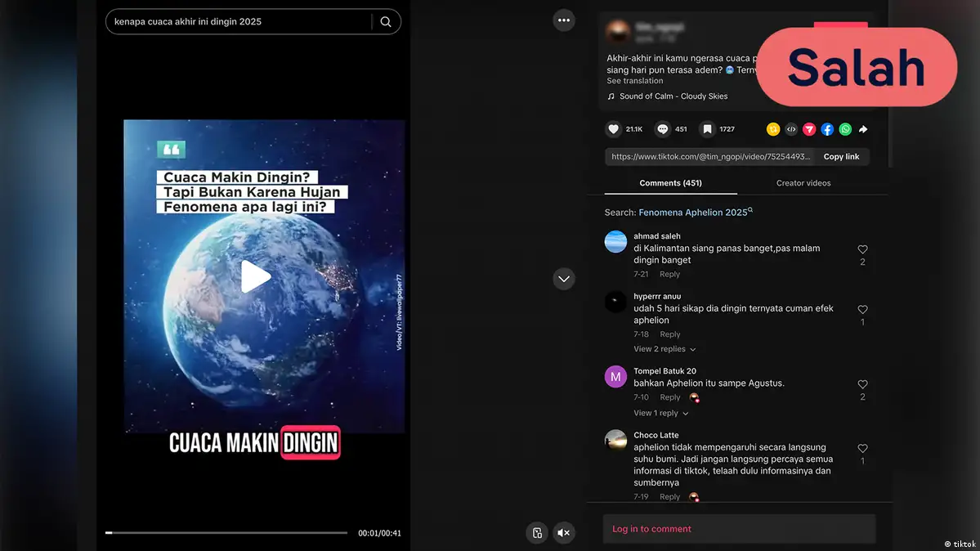The image size is (980, 551).
Task: Click the Log in to comment link
Action: coord(651,529)
